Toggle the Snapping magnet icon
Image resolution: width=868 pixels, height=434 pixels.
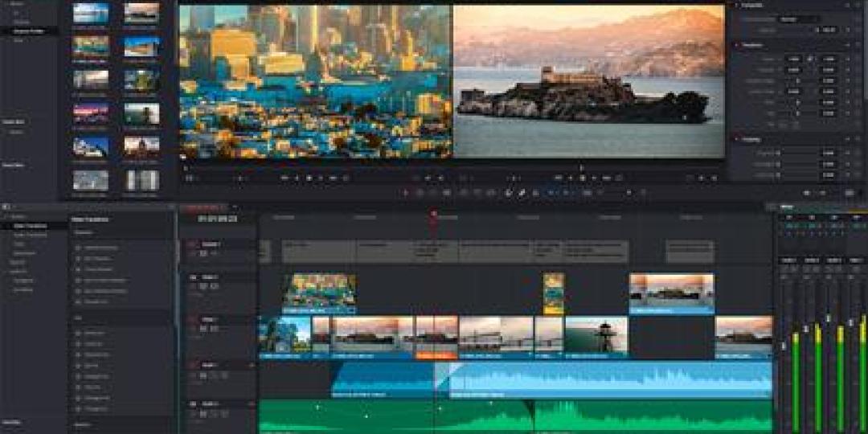pyautogui.click(x=508, y=193)
